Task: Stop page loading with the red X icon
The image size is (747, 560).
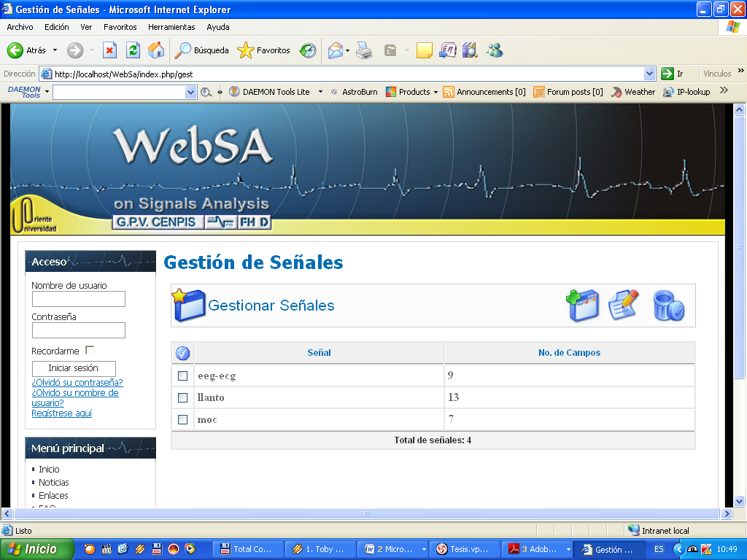Action: click(x=109, y=50)
